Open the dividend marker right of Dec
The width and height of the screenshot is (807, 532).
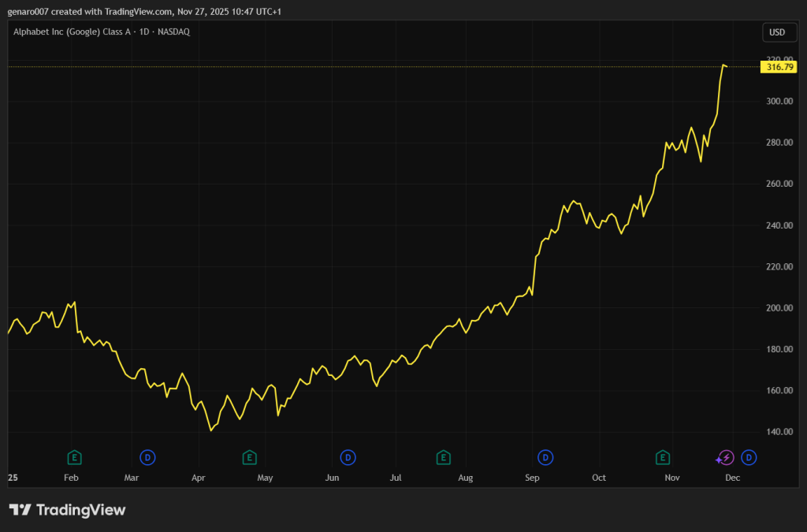(x=749, y=457)
